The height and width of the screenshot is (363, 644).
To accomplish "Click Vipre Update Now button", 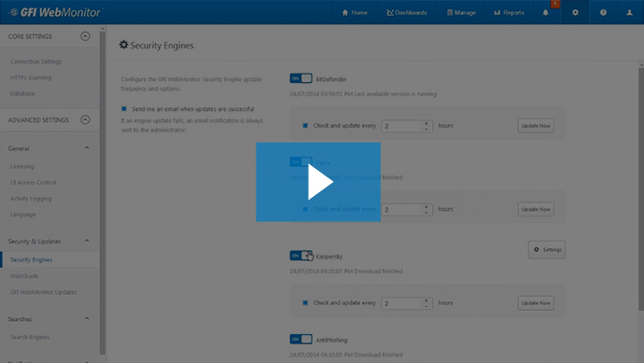I will pyautogui.click(x=536, y=209).
